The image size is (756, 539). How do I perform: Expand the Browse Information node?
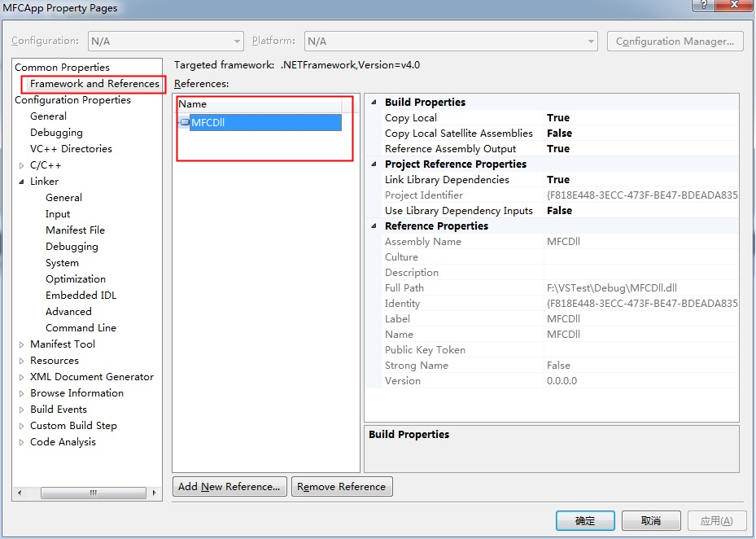[x=21, y=394]
